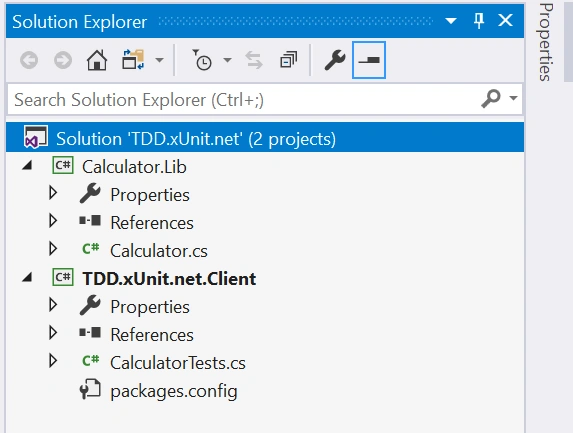The image size is (573, 433).
Task: Click the Collapse All icon
Action: click(289, 60)
